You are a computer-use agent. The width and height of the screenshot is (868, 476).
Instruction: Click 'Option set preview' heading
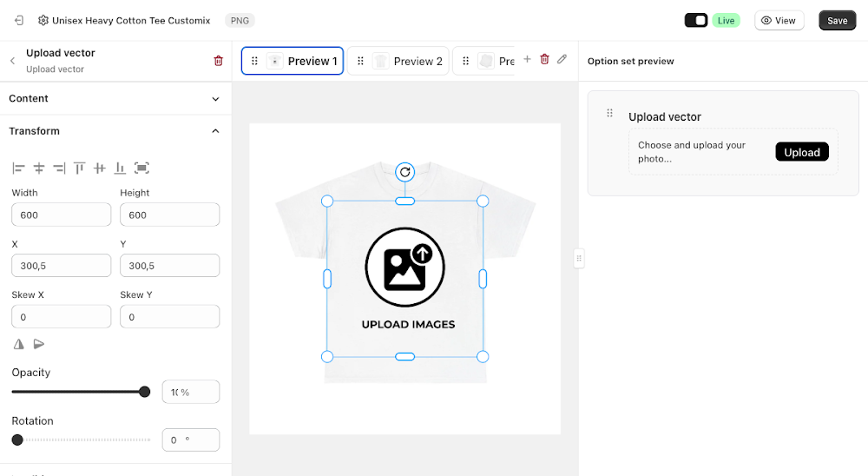coord(630,61)
